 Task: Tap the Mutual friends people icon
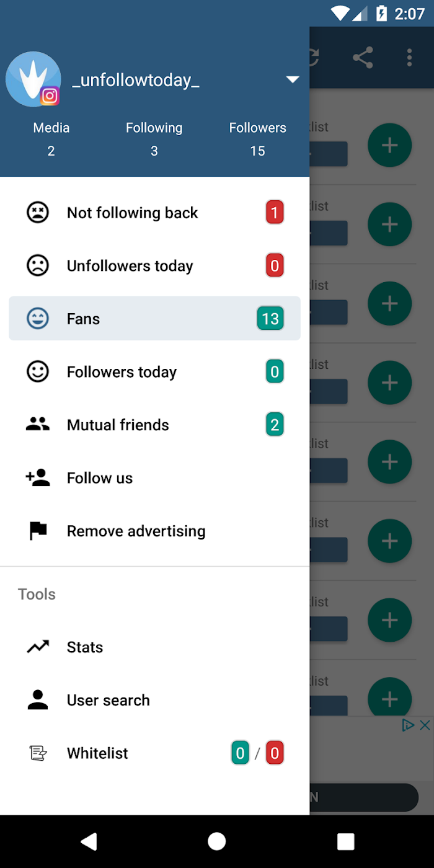38,425
